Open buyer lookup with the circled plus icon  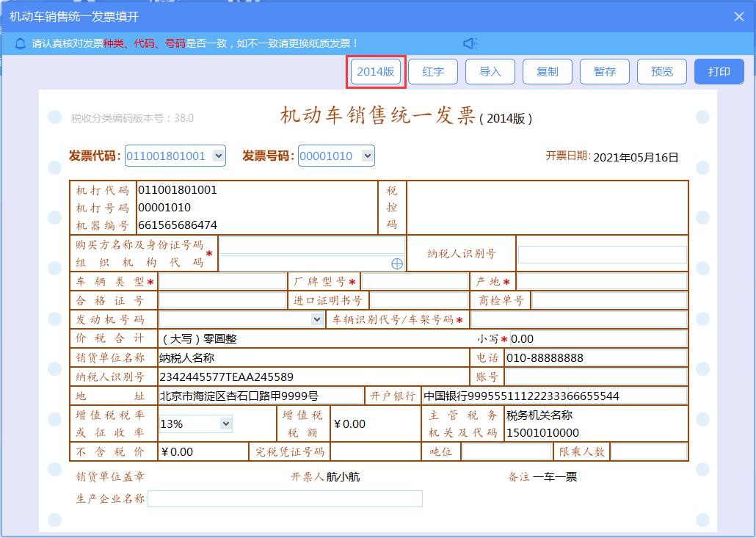(396, 263)
